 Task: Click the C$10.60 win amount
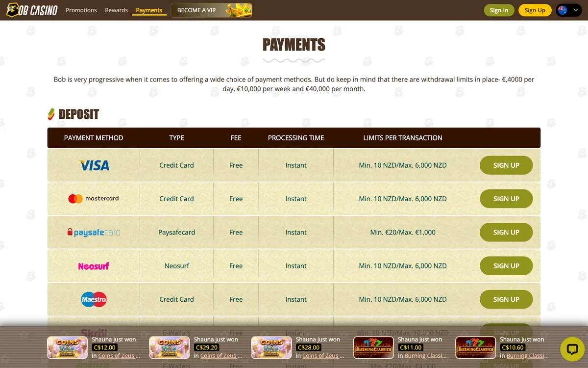[513, 347]
